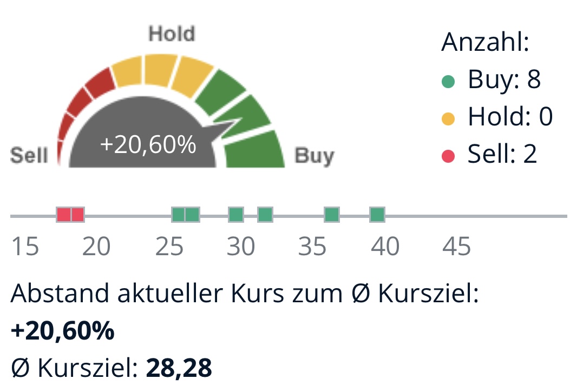Click the green target marker closest to 40
The width and height of the screenshot is (570, 392).
[377, 215]
